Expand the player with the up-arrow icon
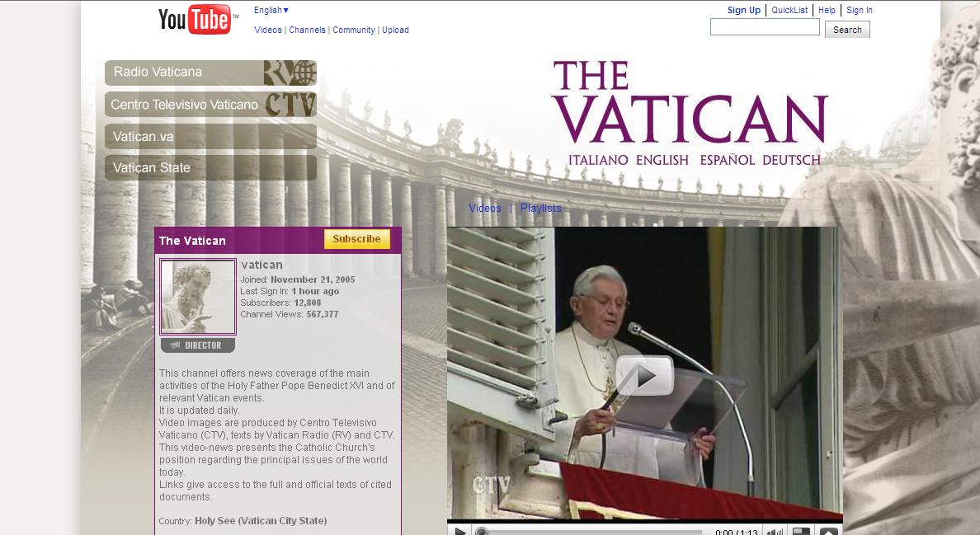Image resolution: width=980 pixels, height=535 pixels. click(x=828, y=532)
